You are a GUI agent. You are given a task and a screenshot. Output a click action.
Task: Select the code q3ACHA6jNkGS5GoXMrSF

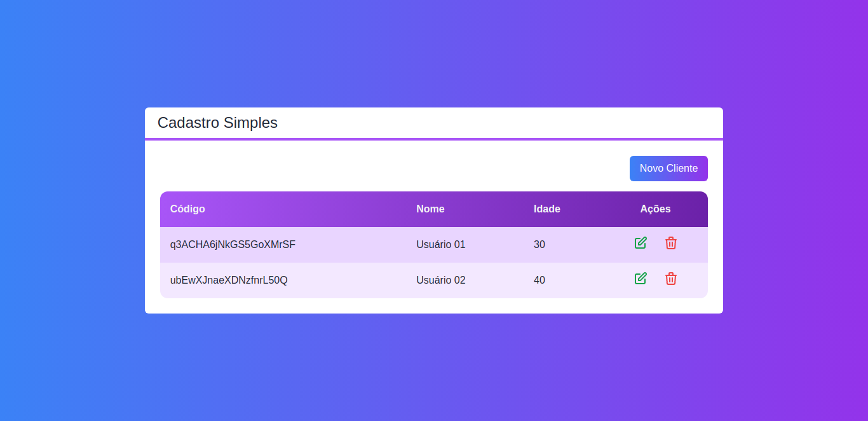point(232,244)
